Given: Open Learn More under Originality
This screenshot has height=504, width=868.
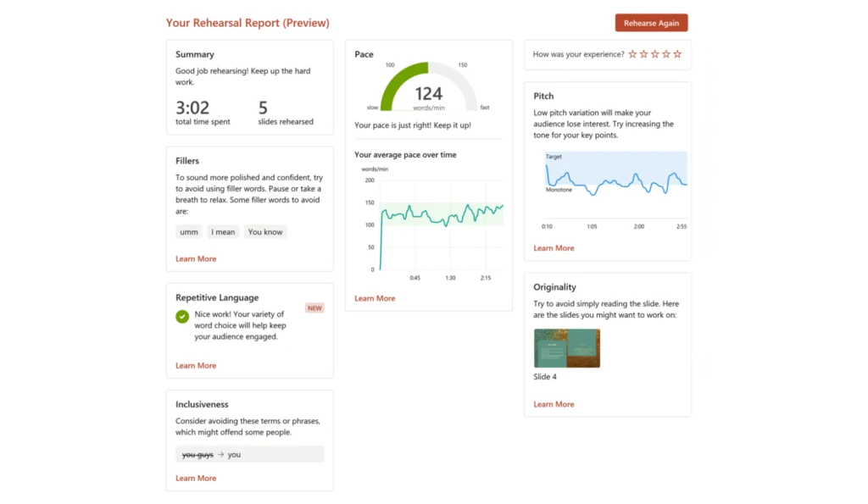Looking at the screenshot, I should pos(554,404).
